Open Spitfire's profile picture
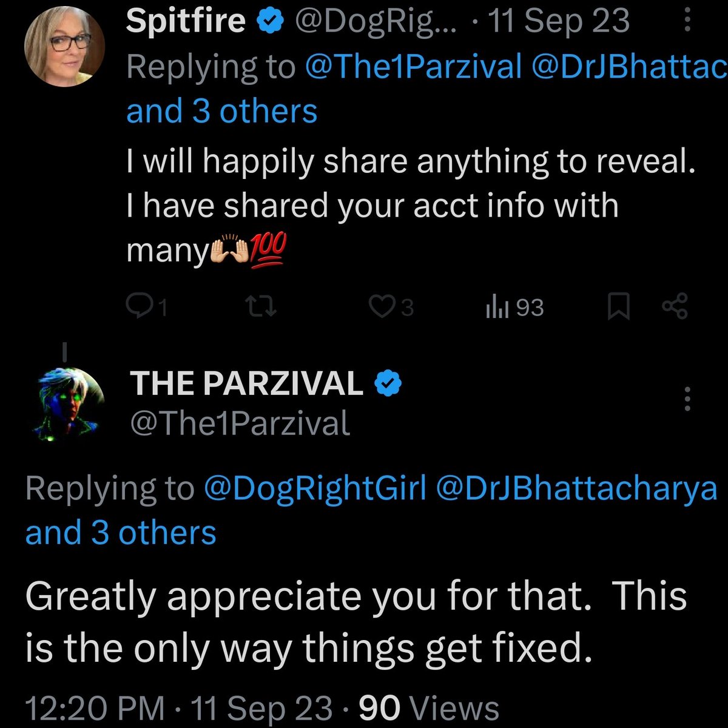Image resolution: width=728 pixels, height=728 pixels. click(64, 47)
